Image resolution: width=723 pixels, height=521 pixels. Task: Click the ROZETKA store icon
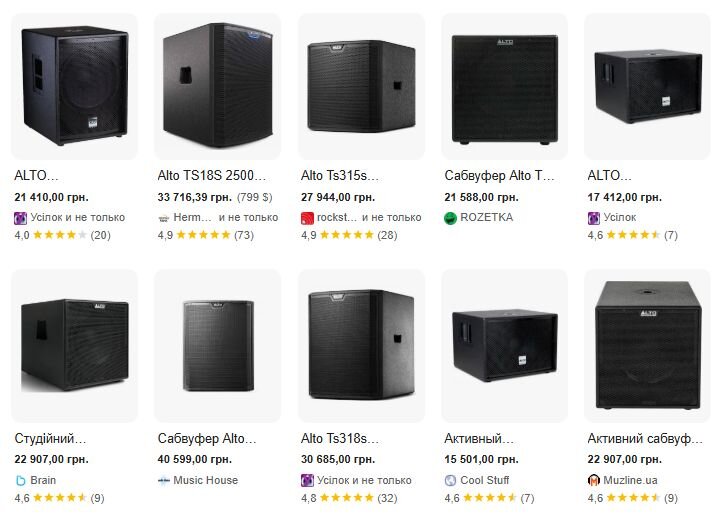(x=451, y=217)
